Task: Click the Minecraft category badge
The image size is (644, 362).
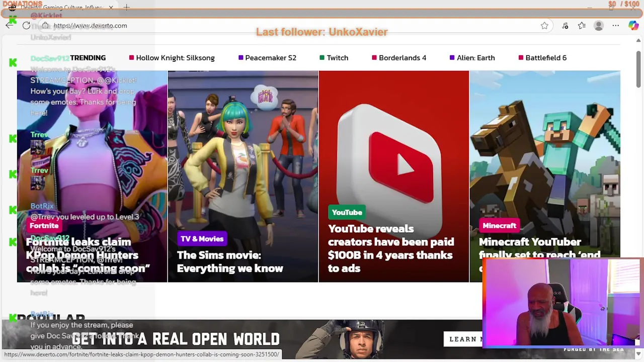Action: (500, 226)
